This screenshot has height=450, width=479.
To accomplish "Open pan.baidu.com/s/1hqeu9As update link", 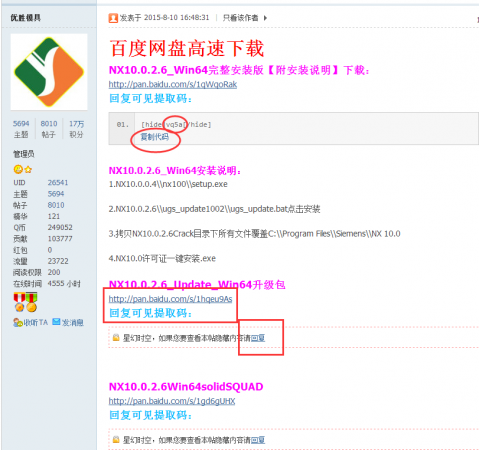I will click(170, 299).
